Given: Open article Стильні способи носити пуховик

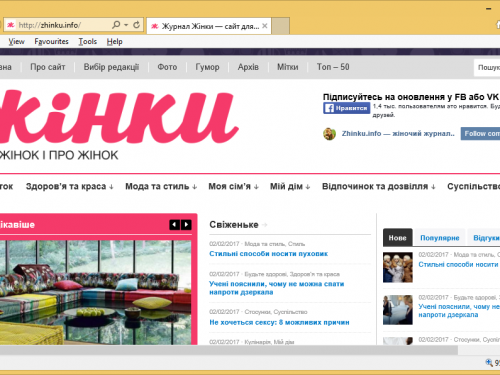Looking at the screenshot, I should pos(268,254).
